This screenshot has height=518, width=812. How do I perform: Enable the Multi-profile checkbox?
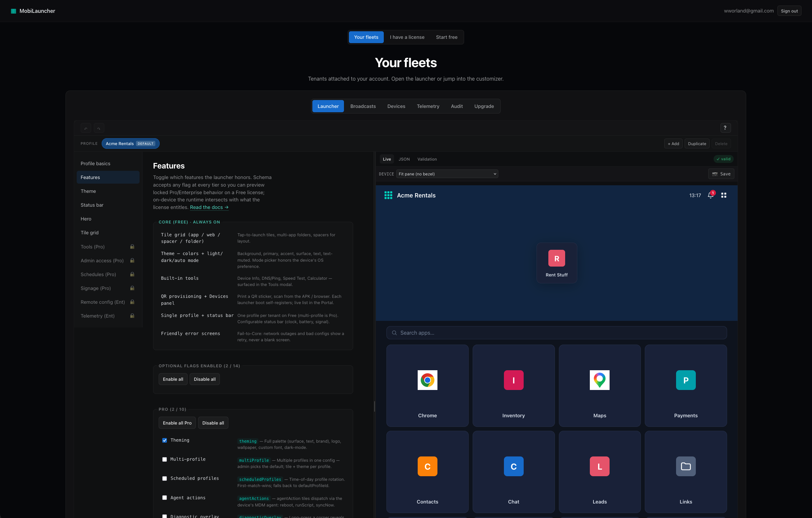165,459
